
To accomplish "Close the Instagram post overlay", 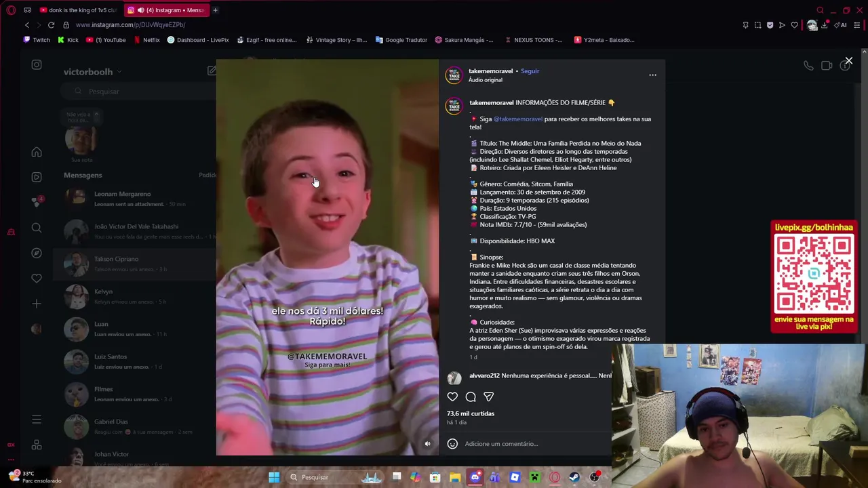I will click(848, 61).
